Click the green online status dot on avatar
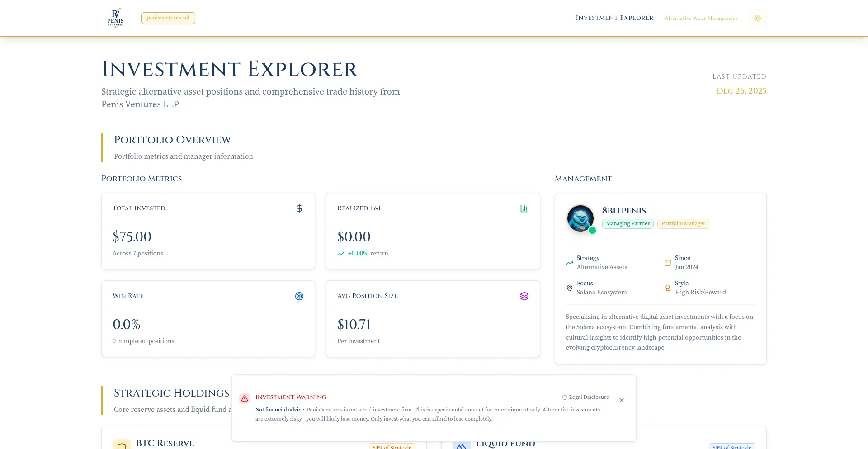This screenshot has height=449, width=868. click(592, 230)
